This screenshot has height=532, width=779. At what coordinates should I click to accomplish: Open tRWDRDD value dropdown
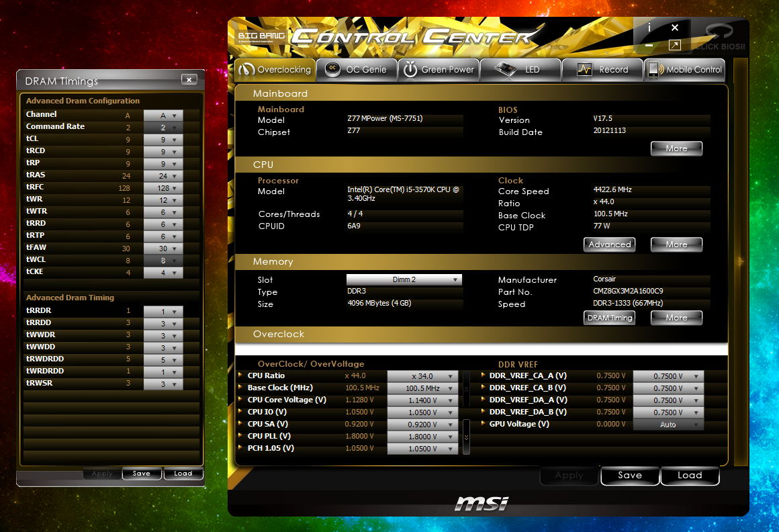(163, 359)
